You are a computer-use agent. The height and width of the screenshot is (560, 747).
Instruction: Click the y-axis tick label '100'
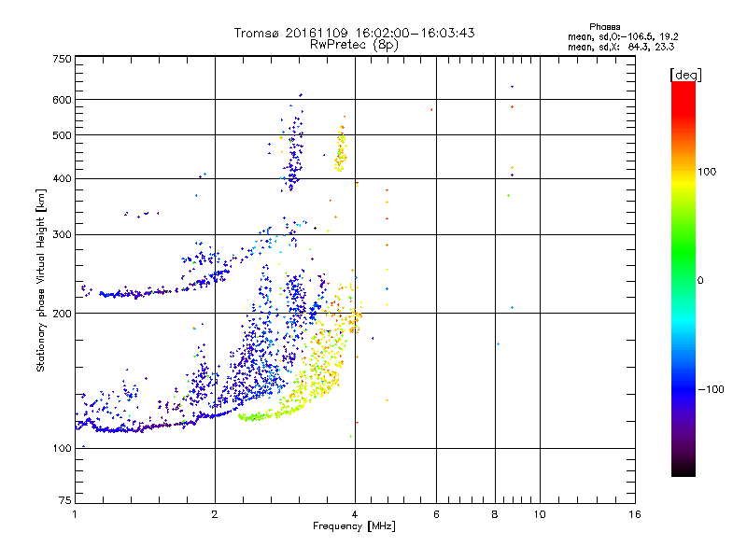(62, 448)
